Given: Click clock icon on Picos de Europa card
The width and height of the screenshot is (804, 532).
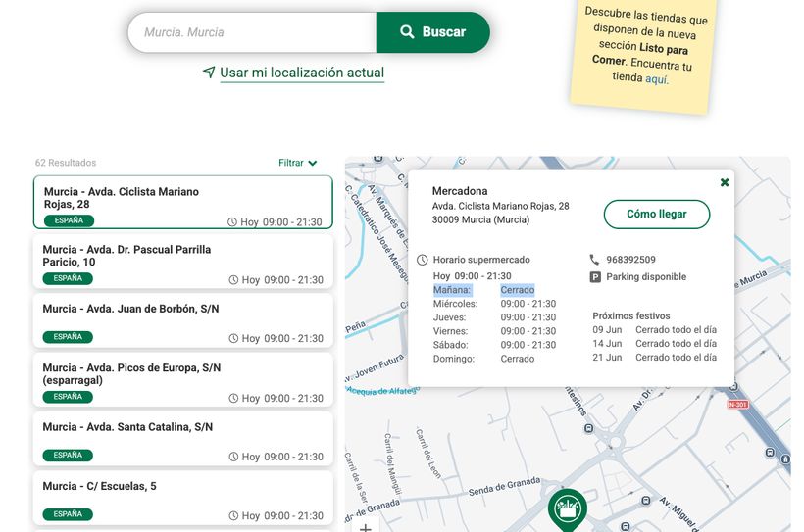Looking at the screenshot, I should pos(233,398).
